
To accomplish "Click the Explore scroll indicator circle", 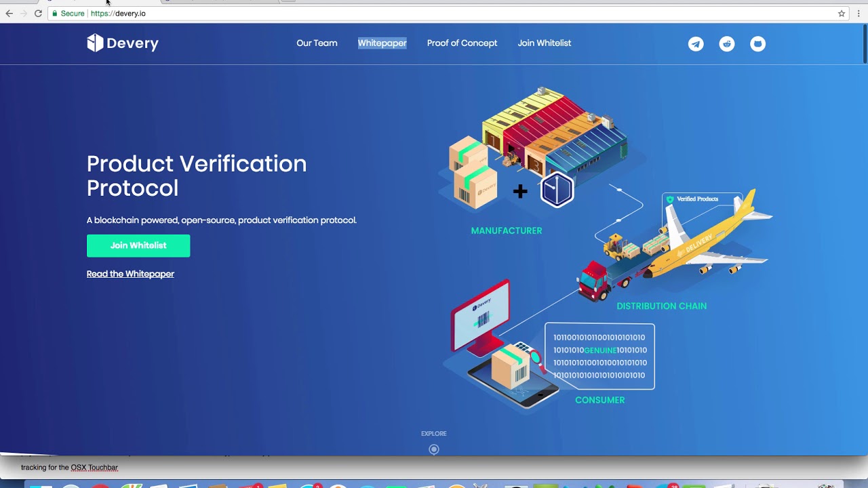I will [434, 449].
